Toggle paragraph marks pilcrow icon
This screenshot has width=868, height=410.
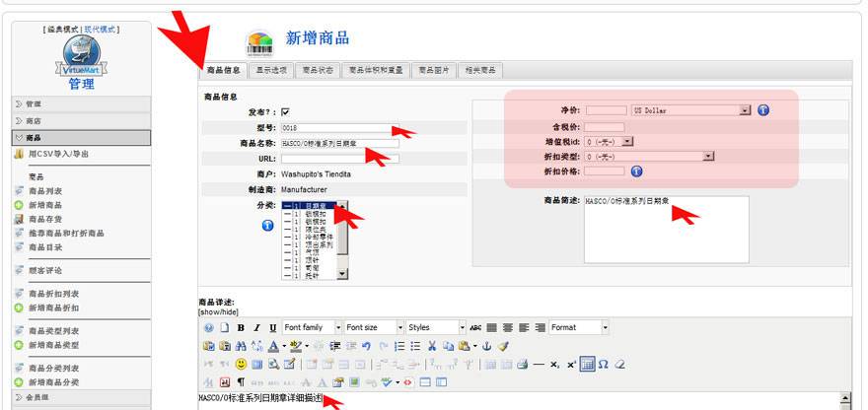tap(241, 381)
